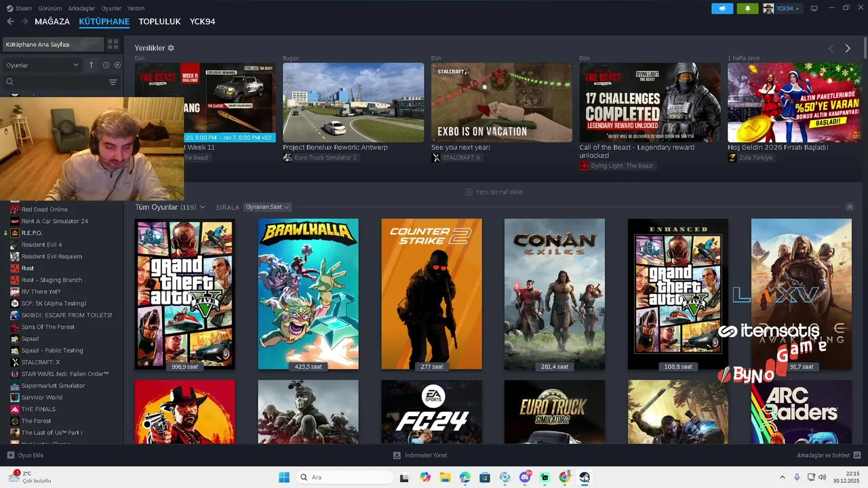Select the KÜTÜPHANE tab
The image size is (868, 488).
tap(104, 22)
